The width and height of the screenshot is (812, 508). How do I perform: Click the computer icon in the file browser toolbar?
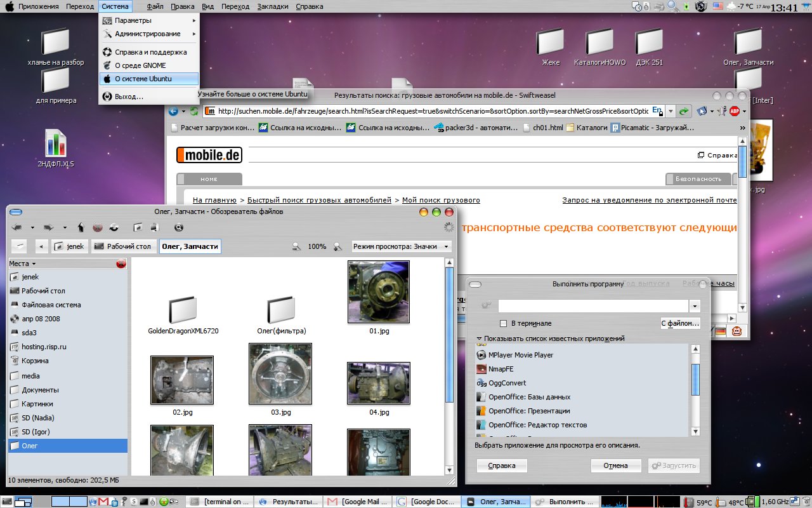point(154,227)
